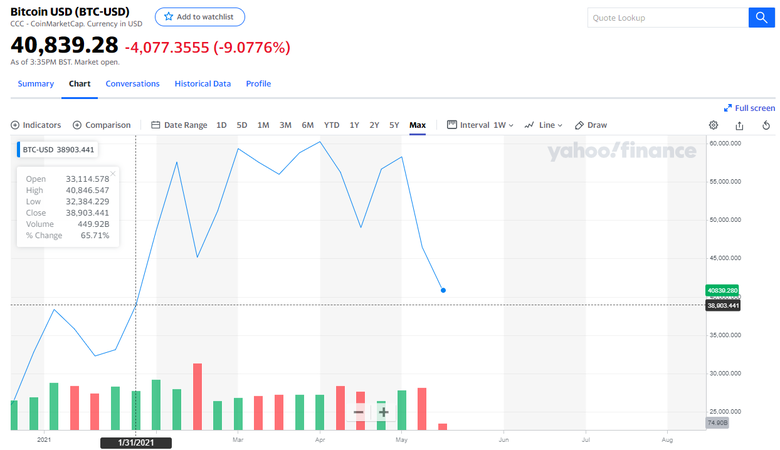The image size is (780, 450).
Task: Zoom out with the chart minus button
Action: click(x=359, y=412)
